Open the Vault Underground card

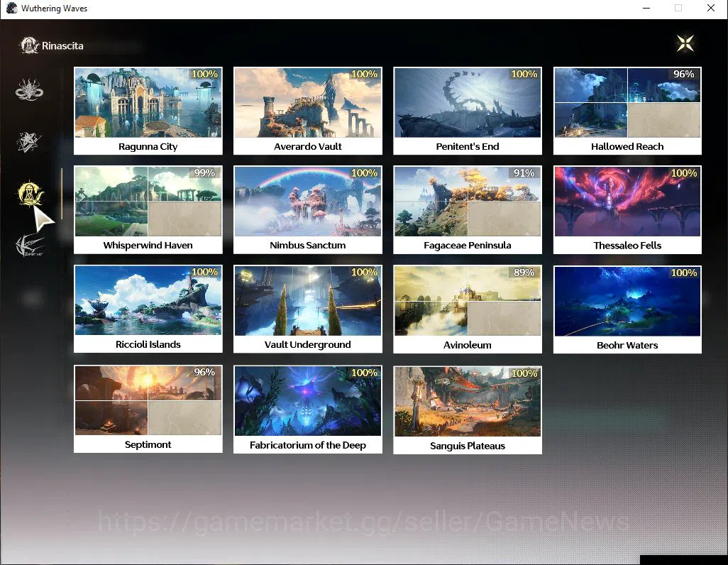(x=308, y=309)
